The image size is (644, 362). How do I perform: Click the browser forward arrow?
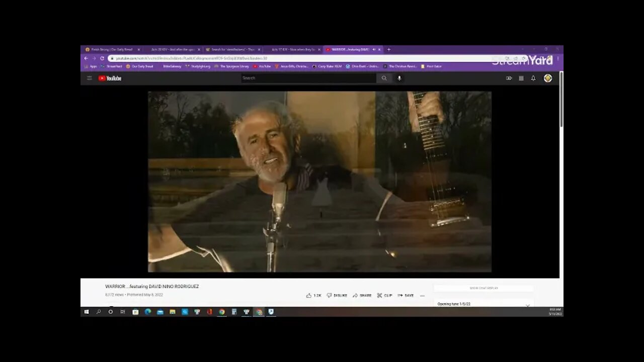tap(94, 58)
